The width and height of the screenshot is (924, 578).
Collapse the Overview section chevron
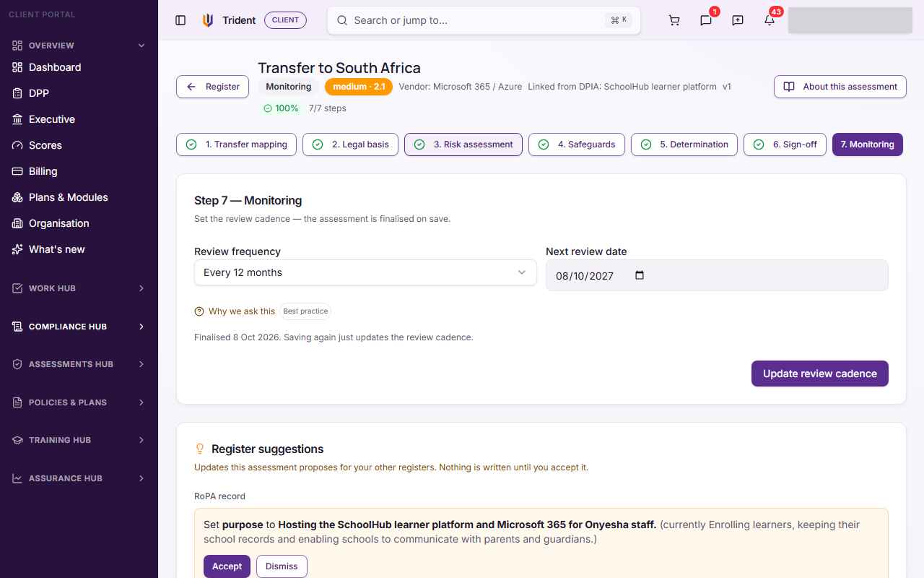[141, 46]
